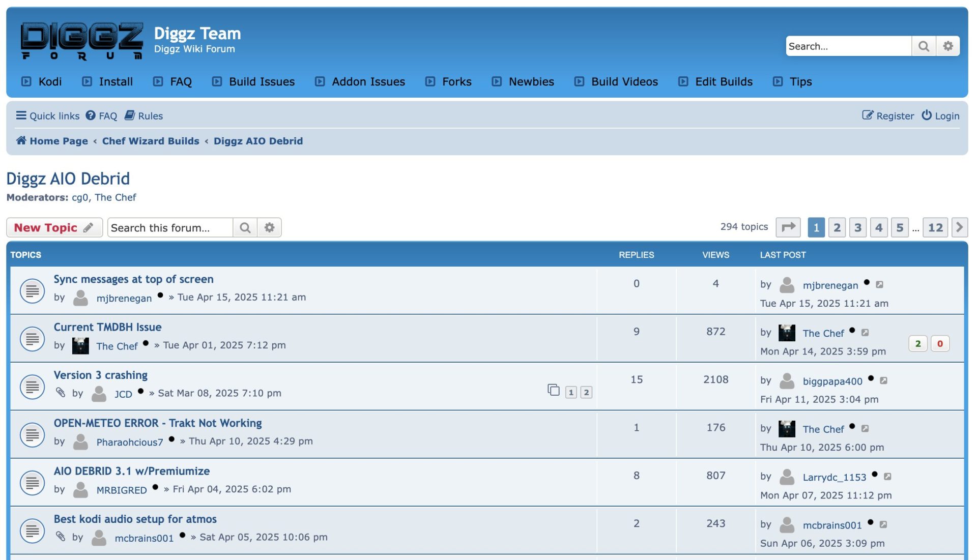Go to page 5 of topics
Image resolution: width=977 pixels, height=560 pixels.
[900, 227]
